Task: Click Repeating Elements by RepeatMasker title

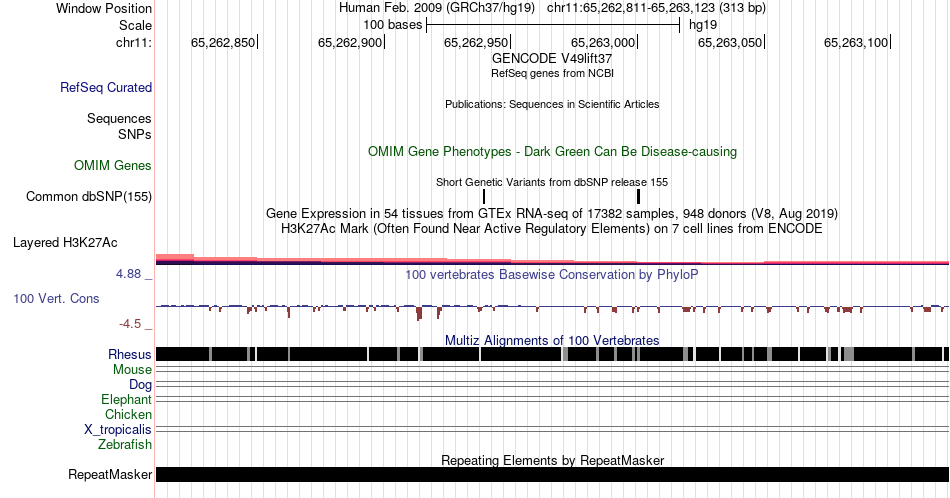Action: tap(552, 460)
